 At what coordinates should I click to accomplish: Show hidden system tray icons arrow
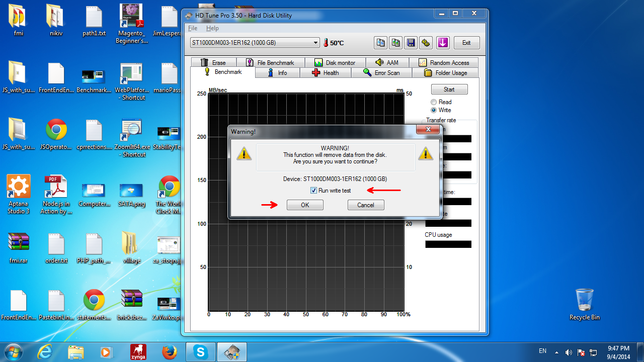[x=556, y=352]
